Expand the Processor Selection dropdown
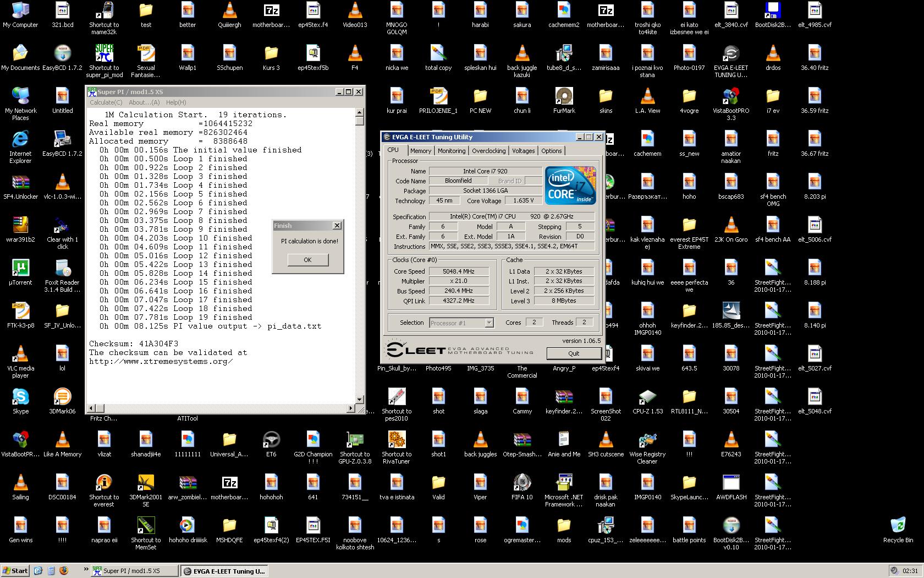 [489, 323]
